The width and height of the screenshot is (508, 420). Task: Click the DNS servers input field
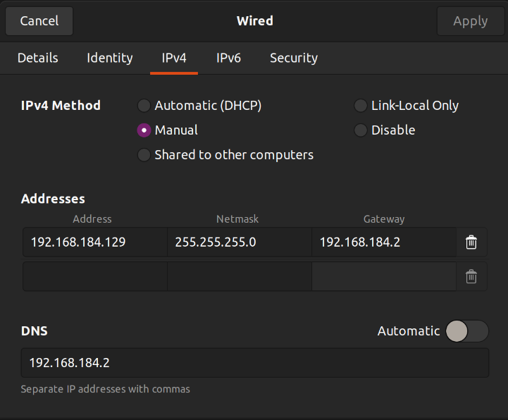coord(255,363)
